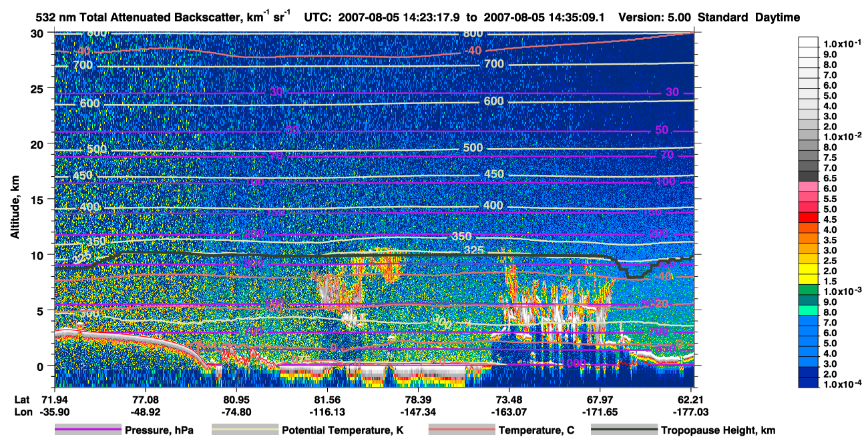The height and width of the screenshot is (445, 868).
Task: Click the Pressure, hPa legend text
Action: pyautogui.click(x=159, y=430)
